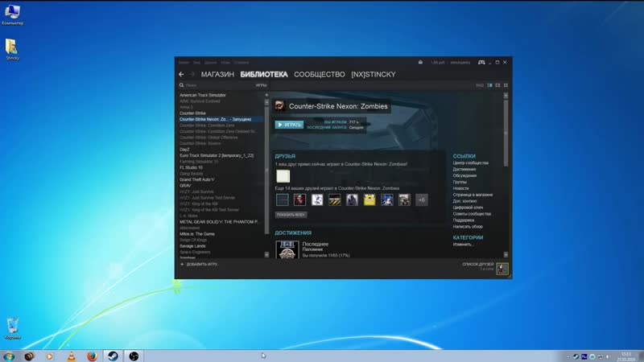Click the Изменить... categories link
644x362 pixels.
[464, 245]
